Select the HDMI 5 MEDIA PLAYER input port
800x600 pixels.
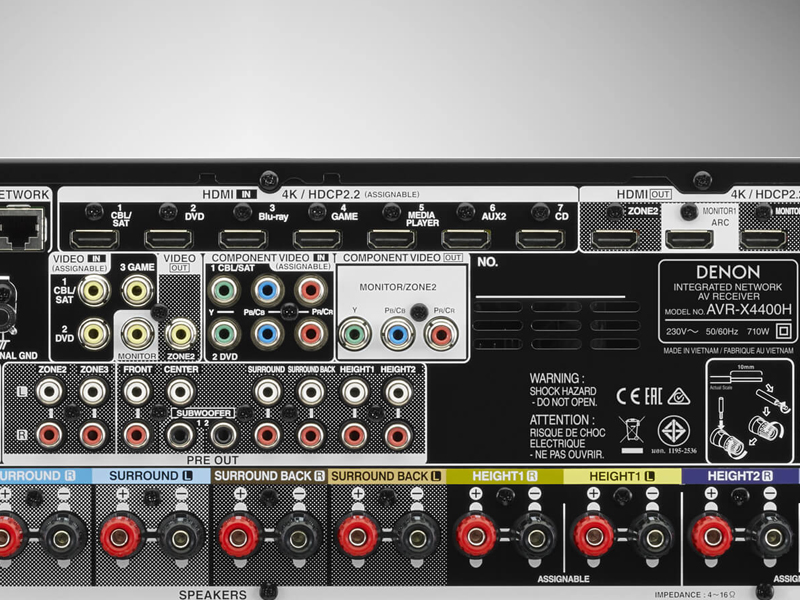pyautogui.click(x=391, y=239)
